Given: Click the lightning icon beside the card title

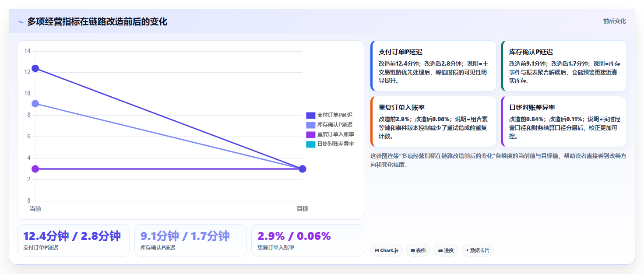Looking at the screenshot, I should 21,22.
